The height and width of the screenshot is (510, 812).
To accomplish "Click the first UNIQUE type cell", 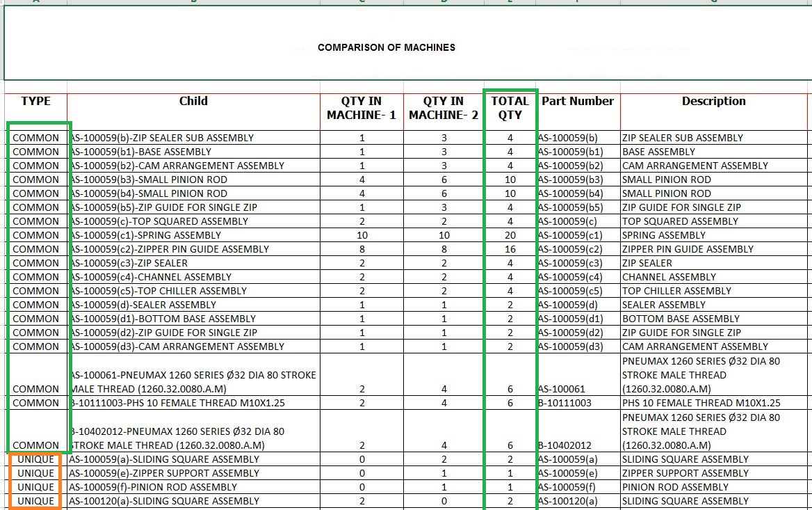I will pos(35,459).
